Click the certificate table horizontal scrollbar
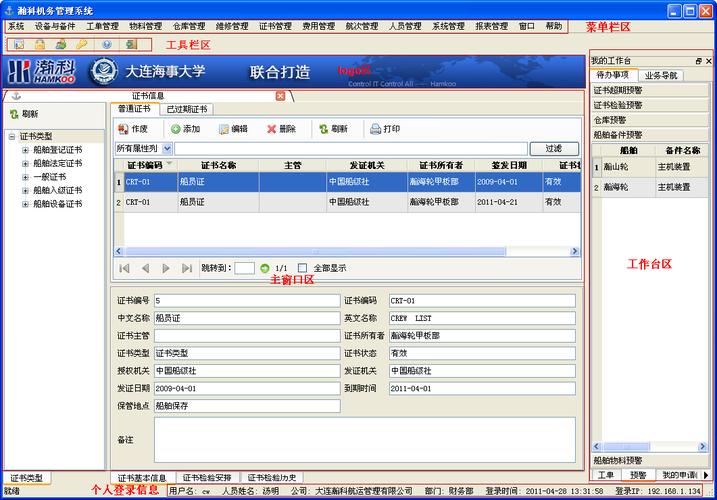Image resolution: width=717 pixels, height=500 pixels. 315,251
